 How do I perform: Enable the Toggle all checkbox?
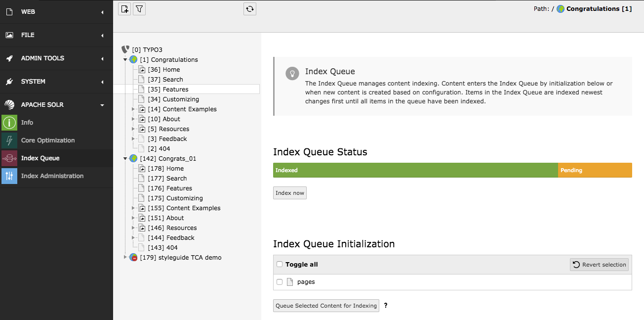[x=280, y=265]
